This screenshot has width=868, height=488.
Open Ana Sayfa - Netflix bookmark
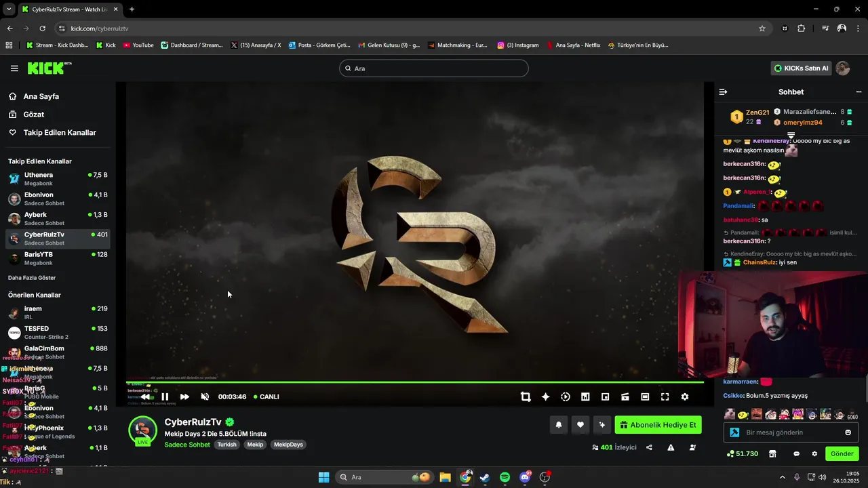(x=573, y=45)
